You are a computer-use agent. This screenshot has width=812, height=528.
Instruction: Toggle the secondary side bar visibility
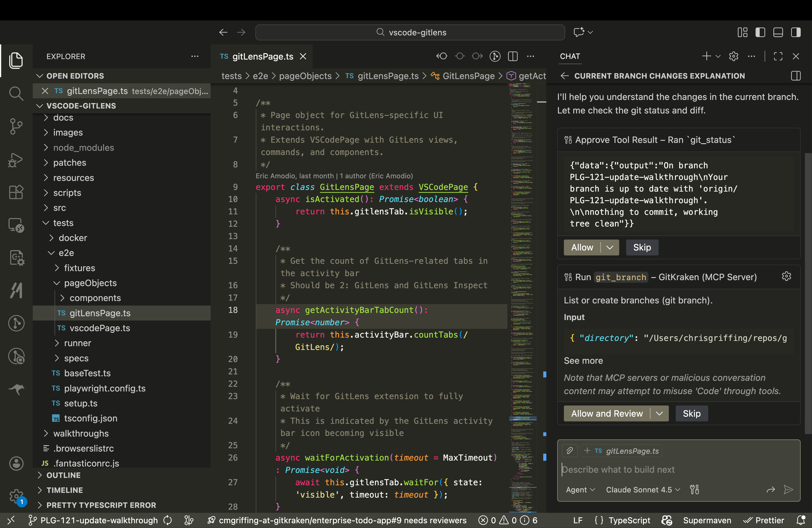[796, 32]
